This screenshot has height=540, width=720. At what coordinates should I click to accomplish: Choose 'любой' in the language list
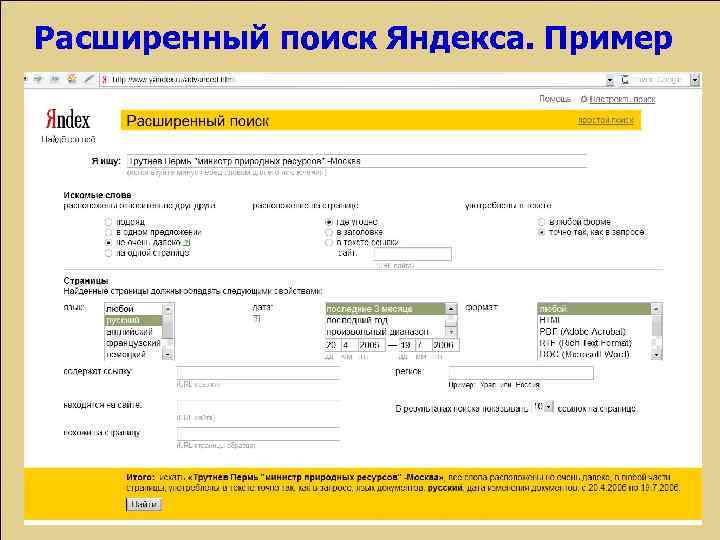[x=134, y=309]
